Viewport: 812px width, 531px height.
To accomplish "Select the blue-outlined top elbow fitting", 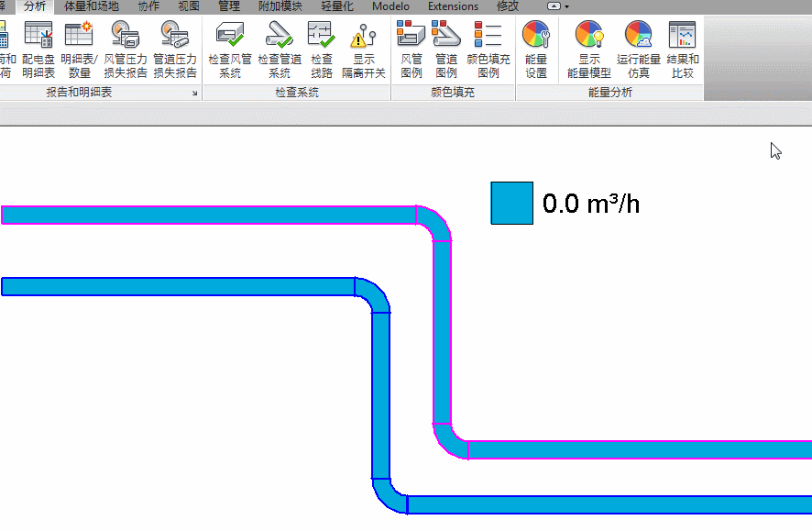I will (x=376, y=293).
